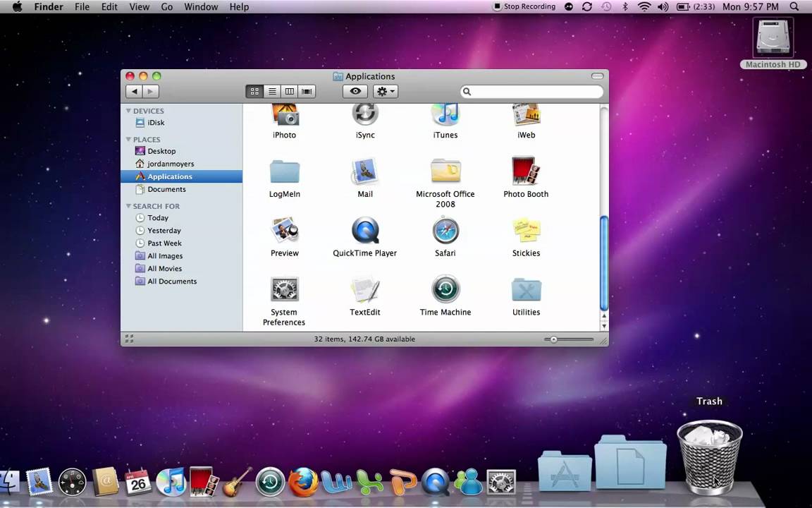Viewport: 812px width, 508px height.
Task: Switch Finder to Cover Flow view
Action: coord(307,91)
